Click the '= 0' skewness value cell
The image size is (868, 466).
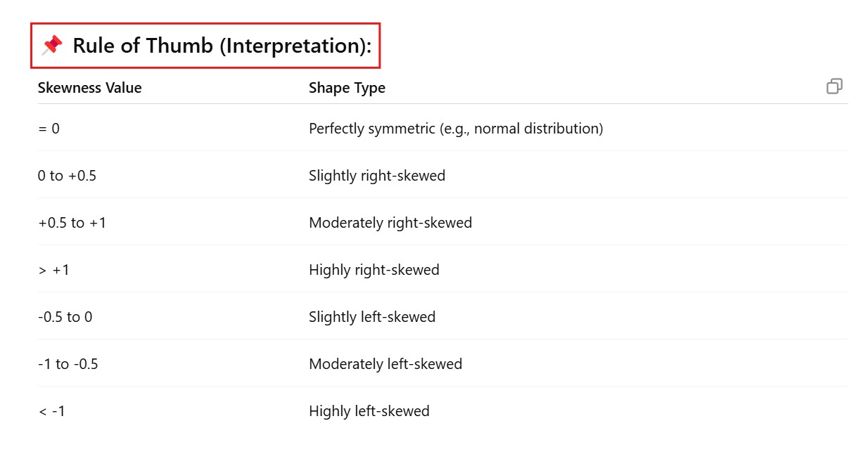49,129
